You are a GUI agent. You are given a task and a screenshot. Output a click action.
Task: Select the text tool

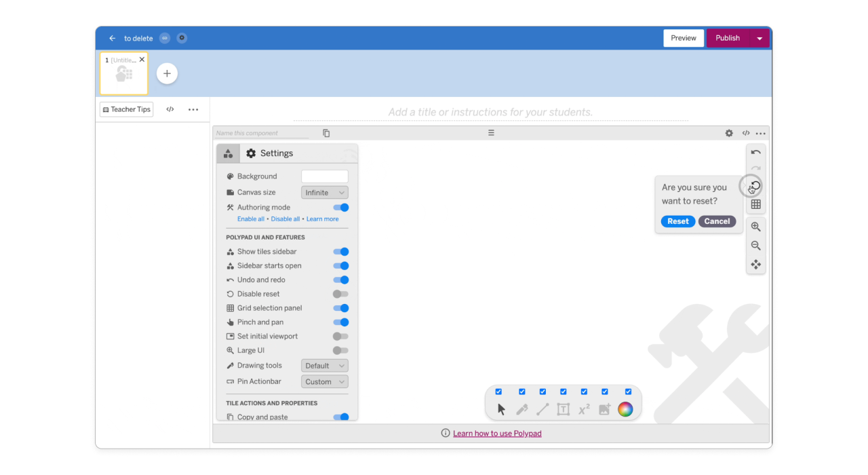pyautogui.click(x=563, y=408)
